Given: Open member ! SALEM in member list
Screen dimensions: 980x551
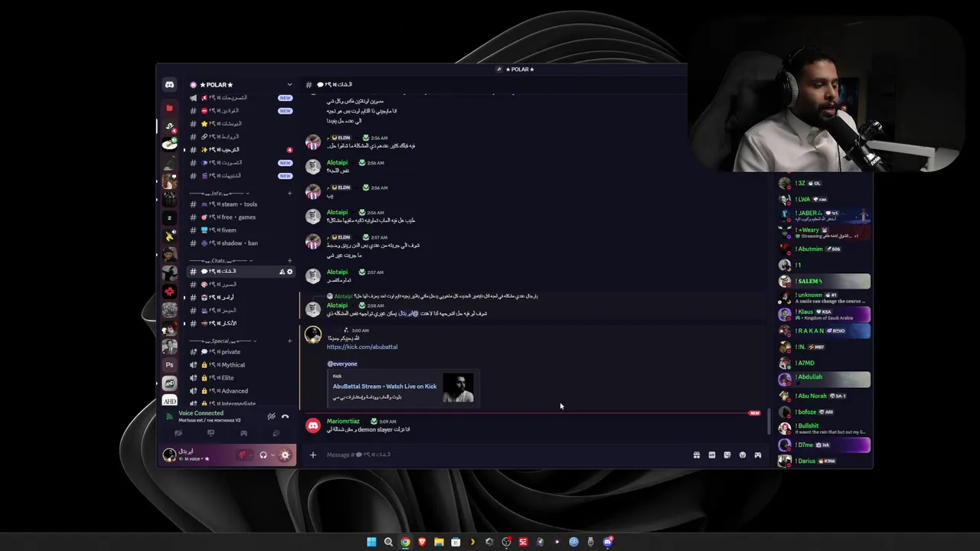Looking at the screenshot, I should (x=825, y=281).
